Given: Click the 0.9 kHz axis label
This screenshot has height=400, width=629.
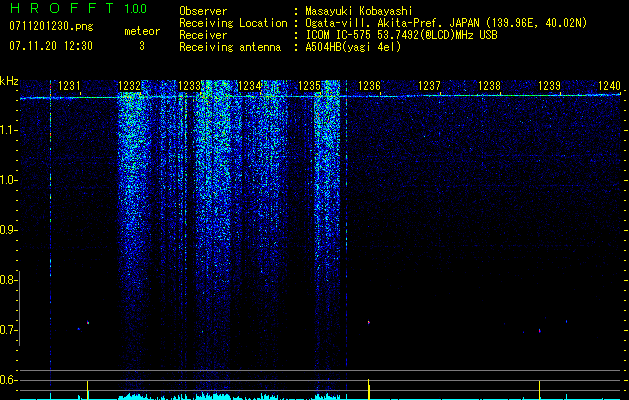Looking at the screenshot, I should pos(8,230).
